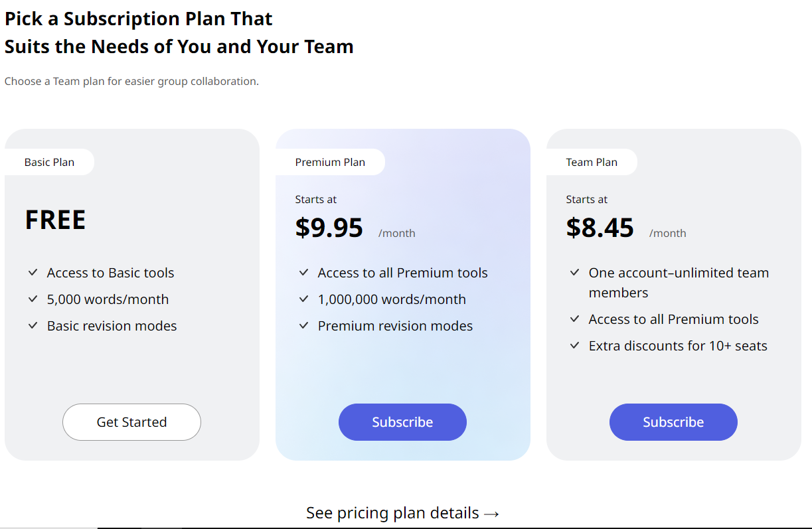Select the Premium Plan label tab
Screen dimensions: 812x529
point(330,162)
